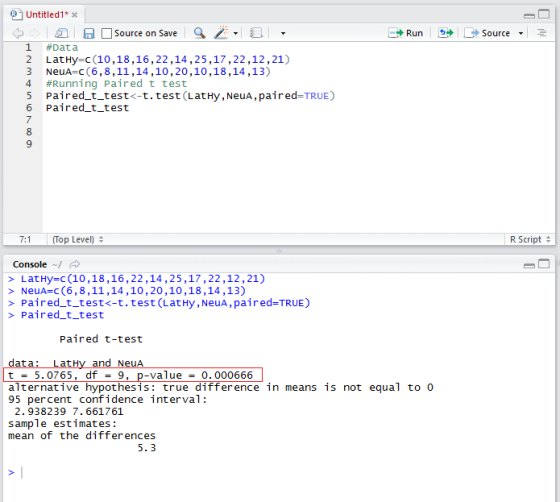Enable the Source on Save checkbox
This screenshot has height=502, width=560.
click(x=106, y=33)
